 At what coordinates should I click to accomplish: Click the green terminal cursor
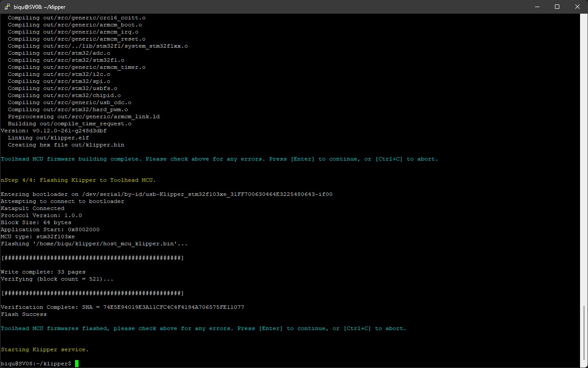pos(77,364)
